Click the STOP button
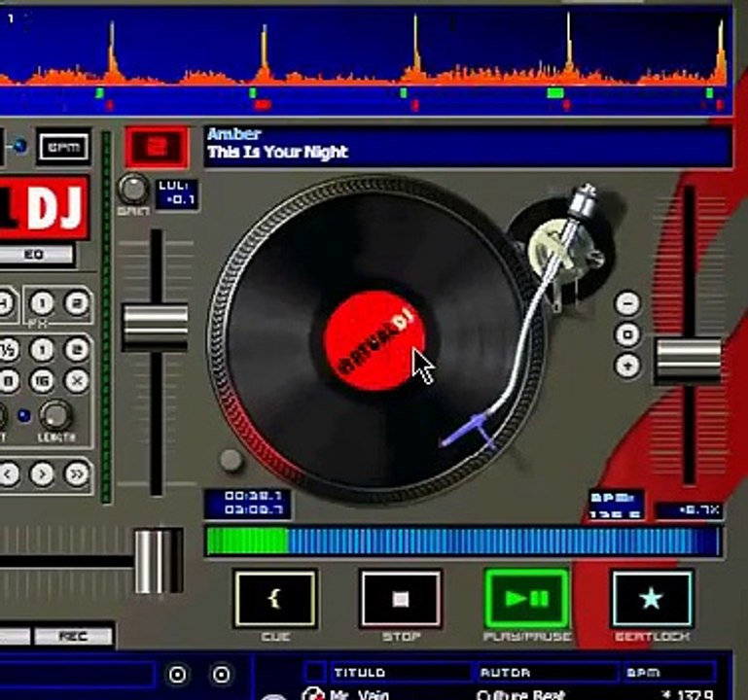The height and width of the screenshot is (700, 748). 401,599
